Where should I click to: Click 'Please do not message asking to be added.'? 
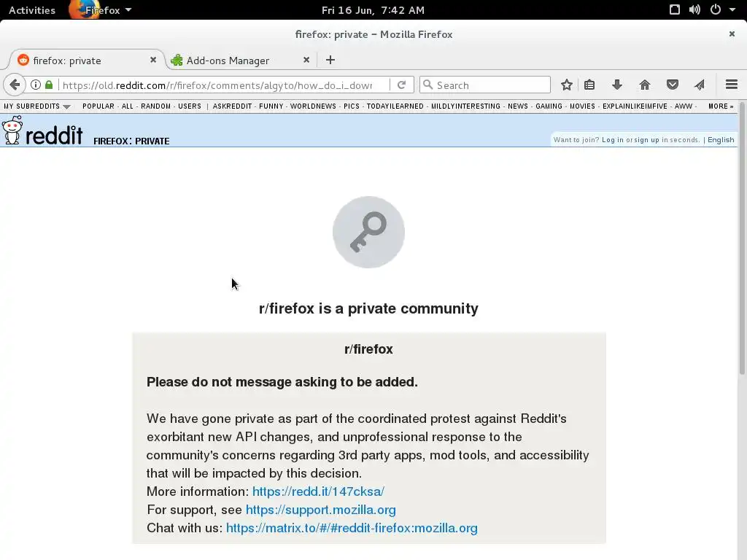point(282,382)
